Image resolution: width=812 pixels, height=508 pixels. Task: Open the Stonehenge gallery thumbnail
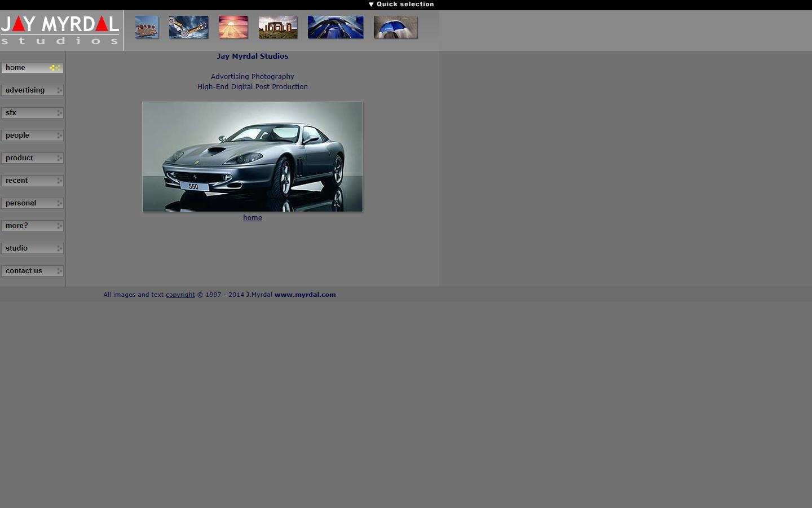pyautogui.click(x=277, y=27)
